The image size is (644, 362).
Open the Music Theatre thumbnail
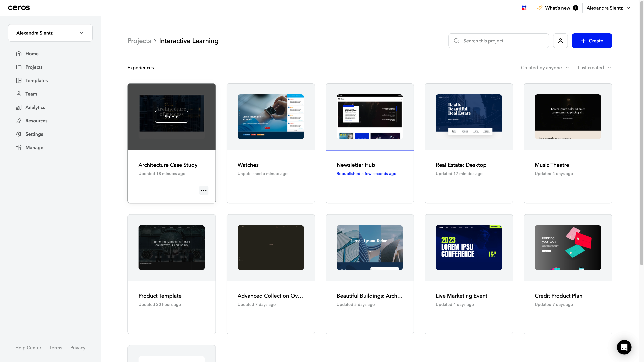(568, 117)
